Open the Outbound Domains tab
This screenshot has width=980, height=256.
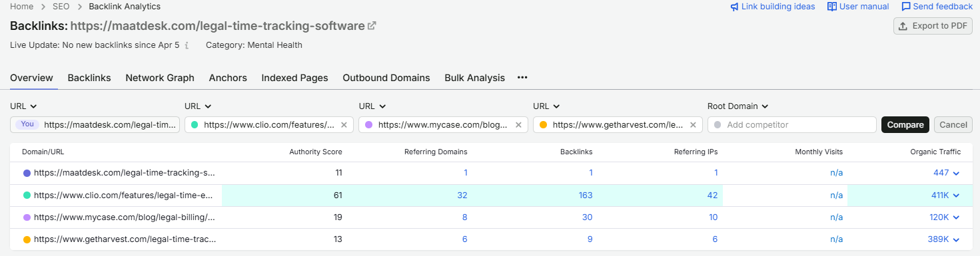(x=386, y=78)
